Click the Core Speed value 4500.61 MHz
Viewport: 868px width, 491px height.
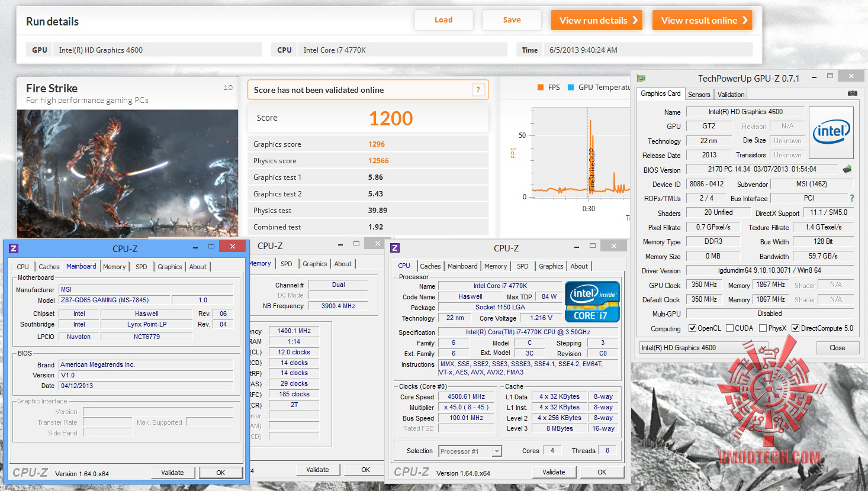[466, 397]
